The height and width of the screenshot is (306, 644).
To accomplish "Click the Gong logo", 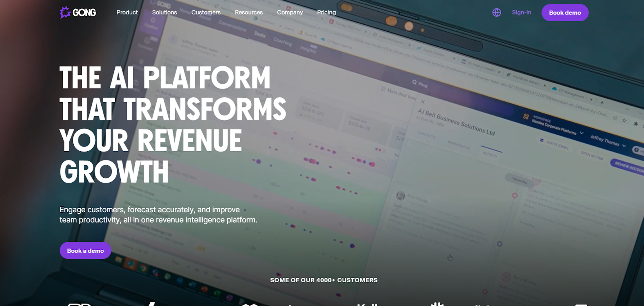I will point(78,12).
